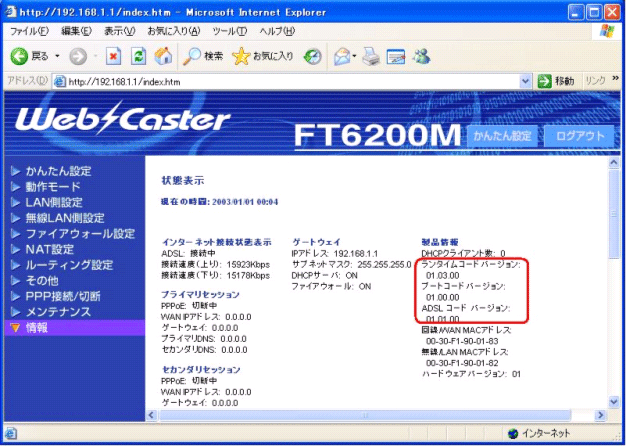Click the かんたん設定 header button
The height and width of the screenshot is (446, 626).
tap(503, 135)
